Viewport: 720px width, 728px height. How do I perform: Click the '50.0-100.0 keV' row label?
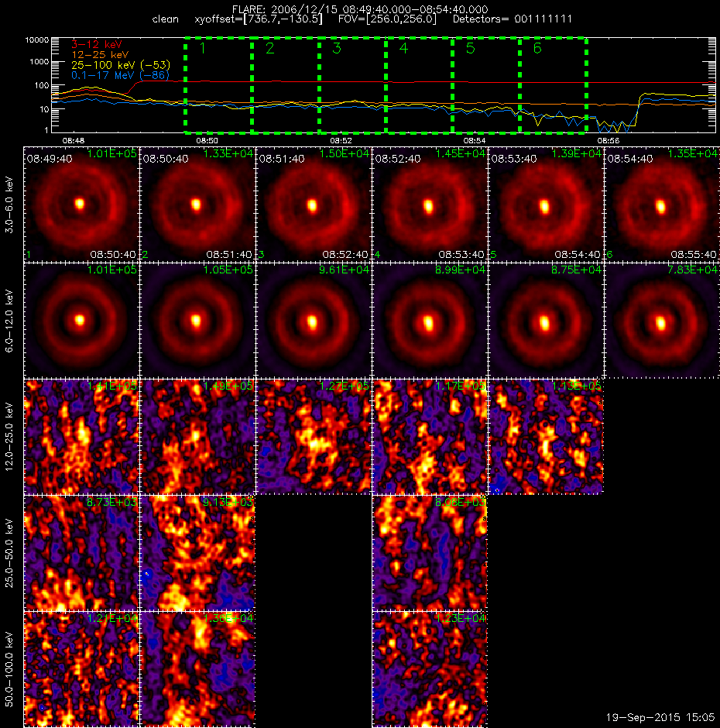click(x=9, y=668)
